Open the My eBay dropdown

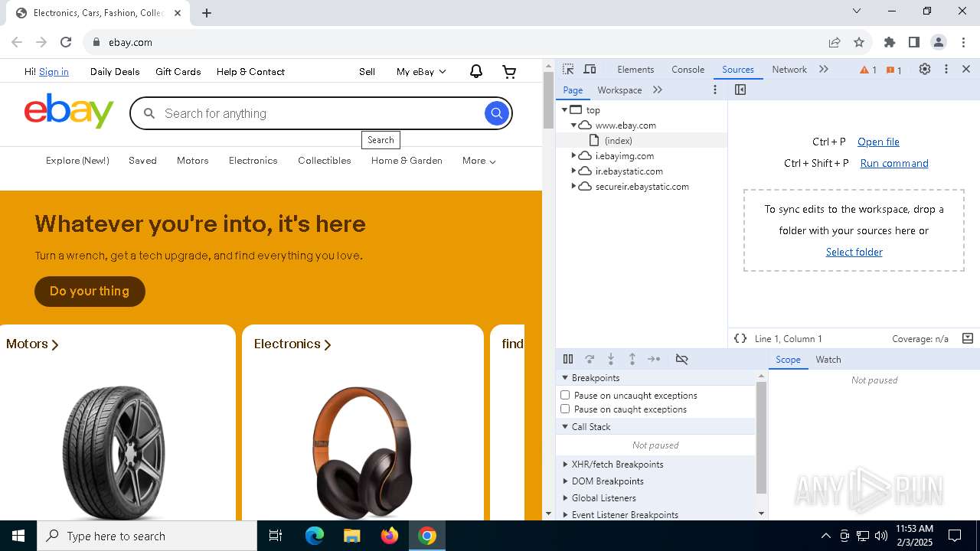[x=421, y=71]
